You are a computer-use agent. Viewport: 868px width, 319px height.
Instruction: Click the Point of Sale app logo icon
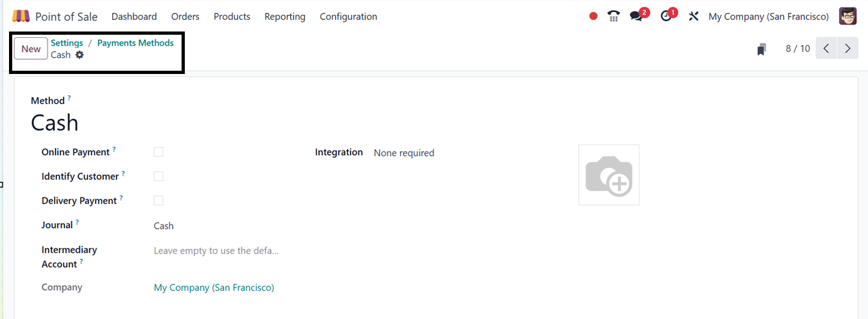(x=21, y=16)
